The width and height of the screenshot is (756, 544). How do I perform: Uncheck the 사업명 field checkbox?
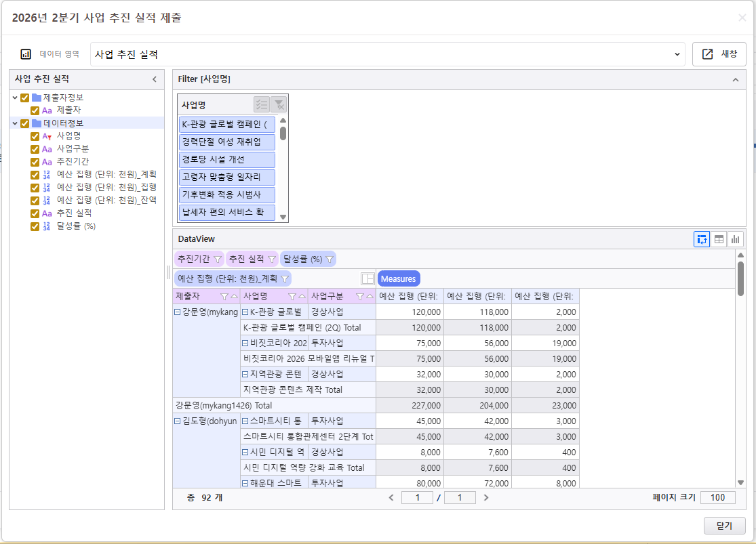[35, 136]
